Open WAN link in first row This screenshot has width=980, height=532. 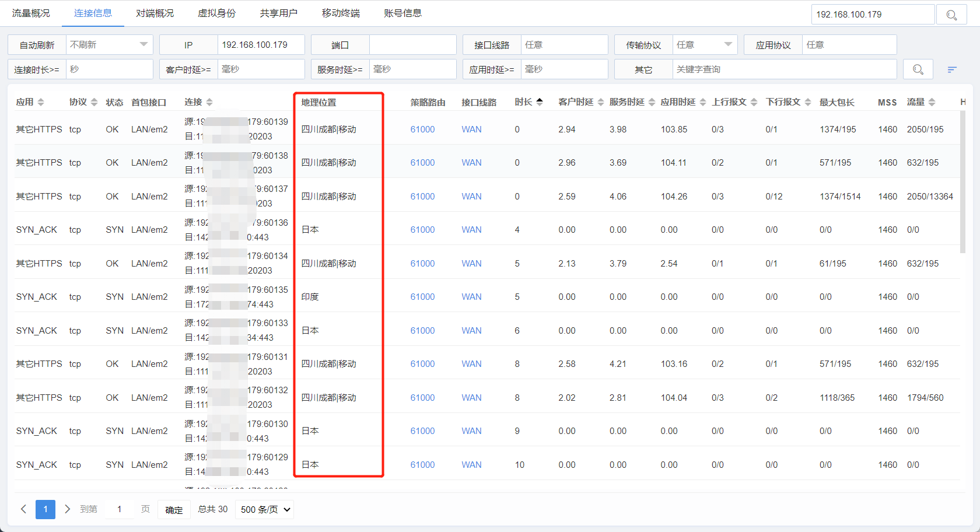(x=471, y=129)
